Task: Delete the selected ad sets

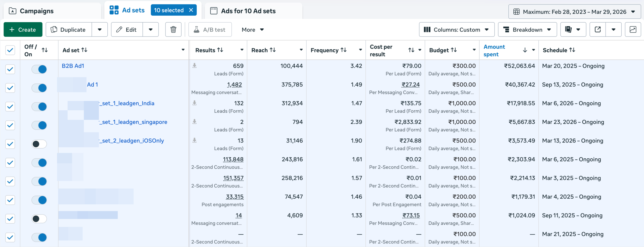Action: (x=173, y=29)
